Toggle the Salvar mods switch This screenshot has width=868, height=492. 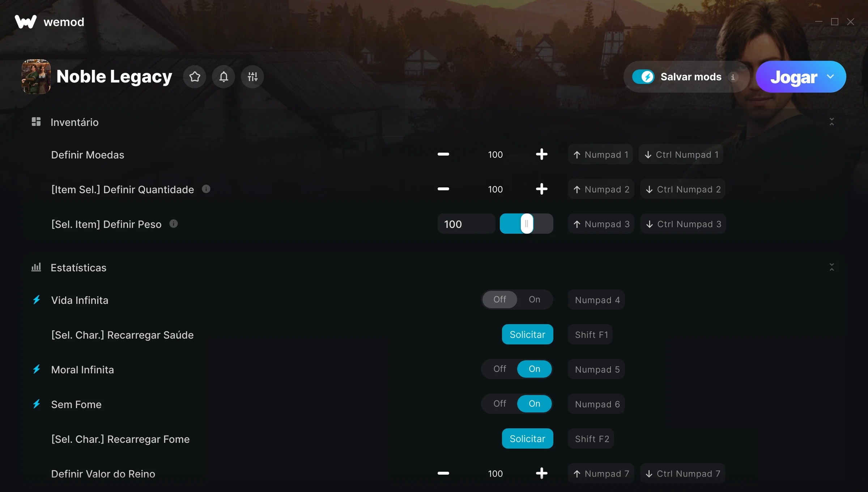pos(643,77)
